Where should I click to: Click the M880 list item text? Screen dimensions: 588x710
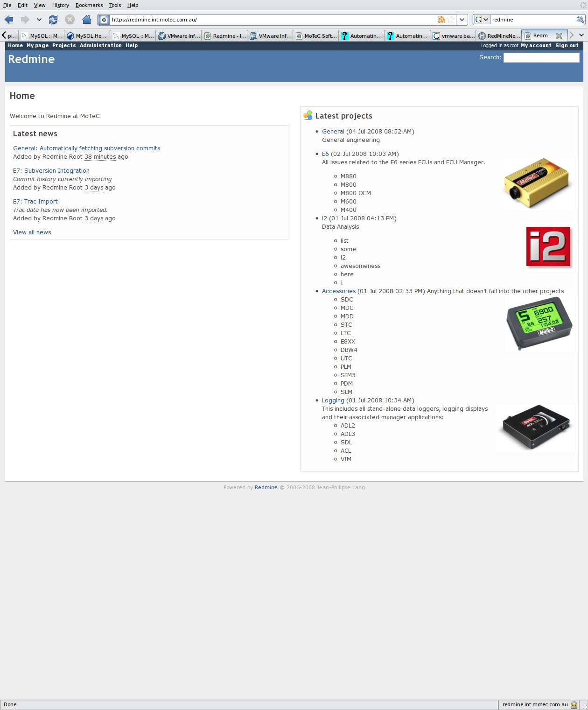coord(349,176)
